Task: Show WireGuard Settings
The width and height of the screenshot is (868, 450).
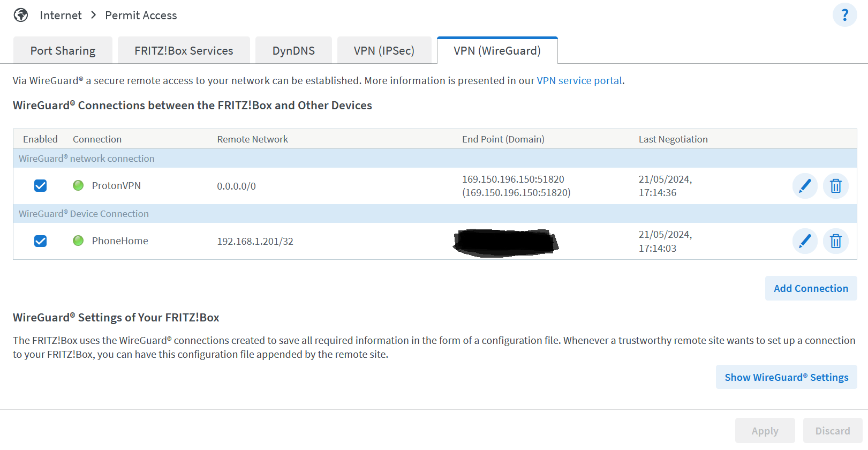Action: 786,377
